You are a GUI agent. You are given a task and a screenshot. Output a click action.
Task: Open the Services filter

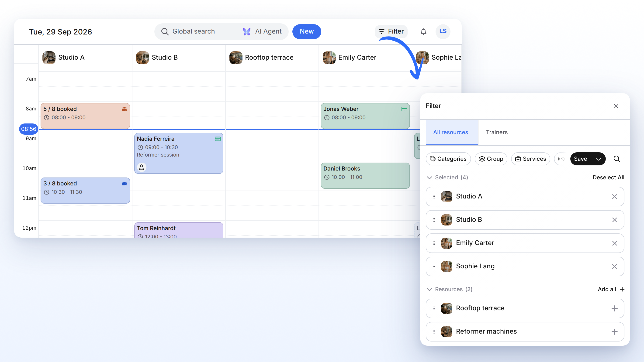click(x=530, y=159)
